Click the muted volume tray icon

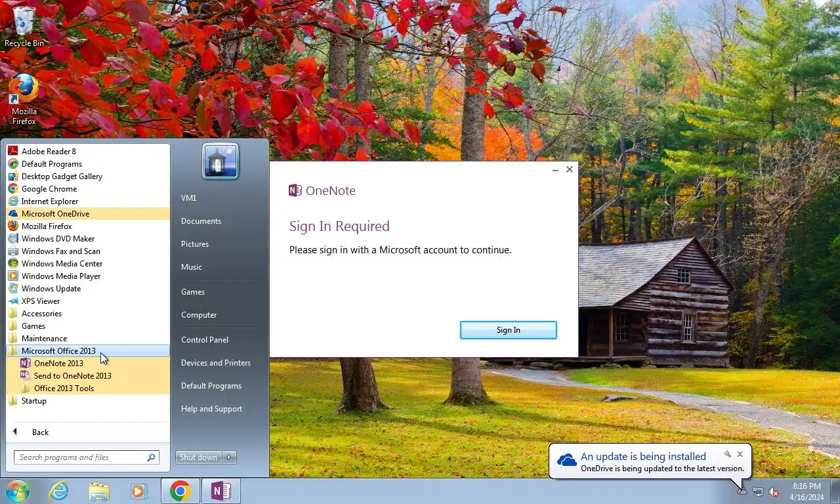click(x=774, y=492)
